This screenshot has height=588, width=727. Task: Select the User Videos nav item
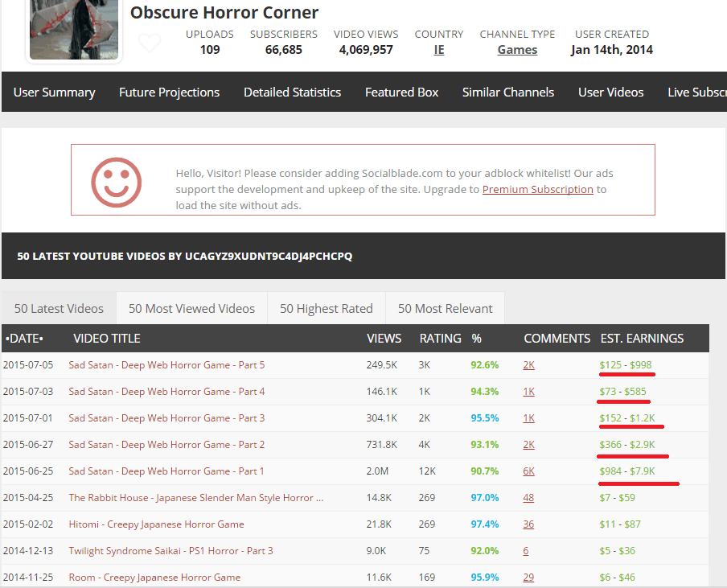610,93
